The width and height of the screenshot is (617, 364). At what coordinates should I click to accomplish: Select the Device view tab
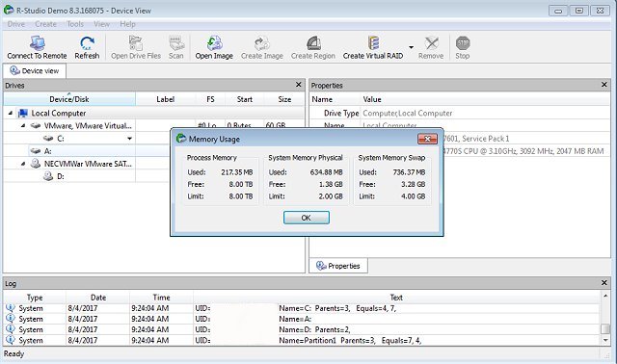pos(35,70)
